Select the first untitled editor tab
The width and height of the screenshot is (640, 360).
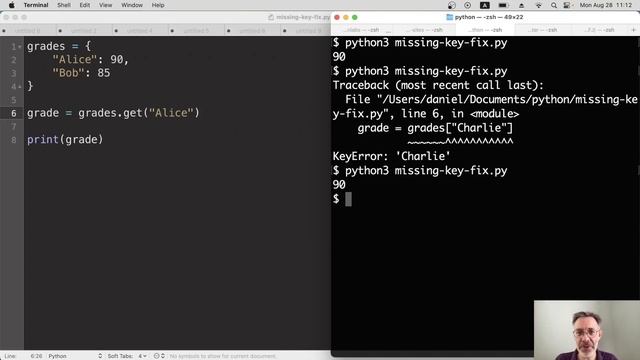tap(27, 31)
